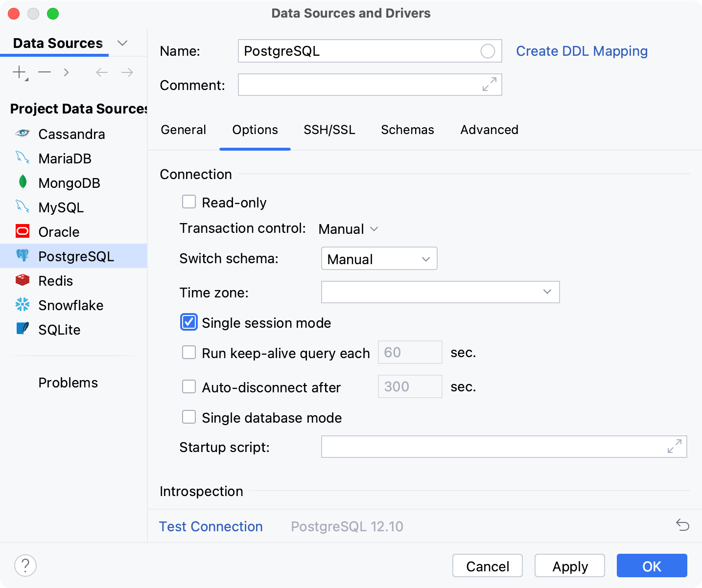
Task: Change Transaction control from Manual
Action: [348, 228]
